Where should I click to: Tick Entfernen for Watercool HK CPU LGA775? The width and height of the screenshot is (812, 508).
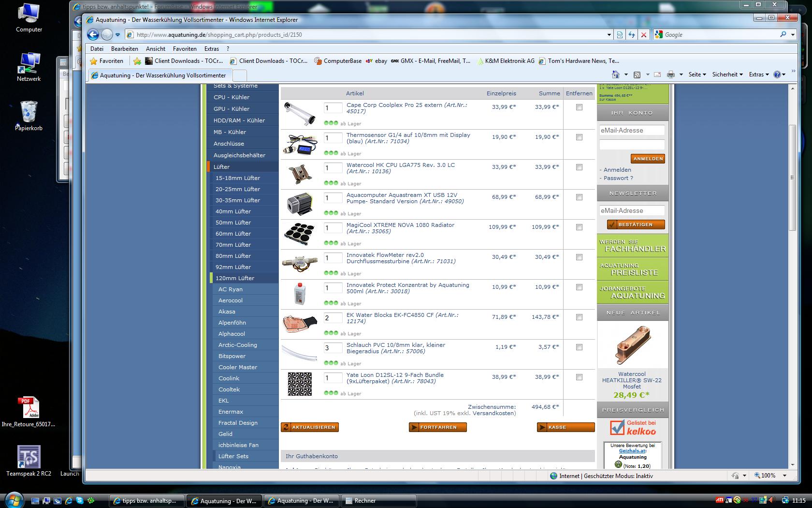click(579, 167)
